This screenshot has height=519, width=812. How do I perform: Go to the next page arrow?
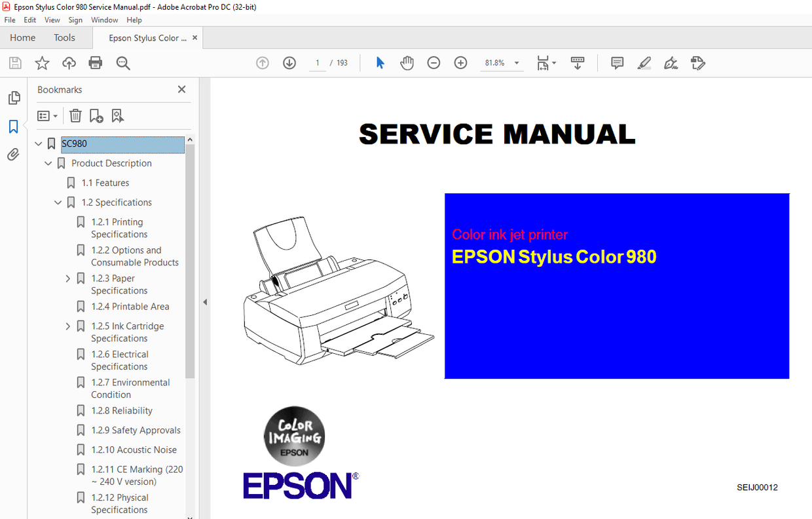pyautogui.click(x=289, y=63)
